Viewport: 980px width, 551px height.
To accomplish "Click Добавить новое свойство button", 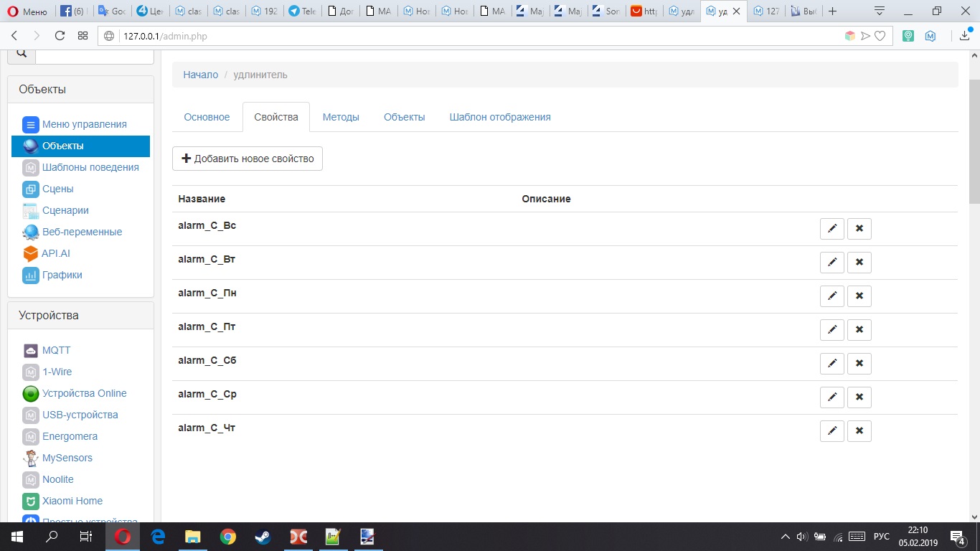I will pos(248,159).
